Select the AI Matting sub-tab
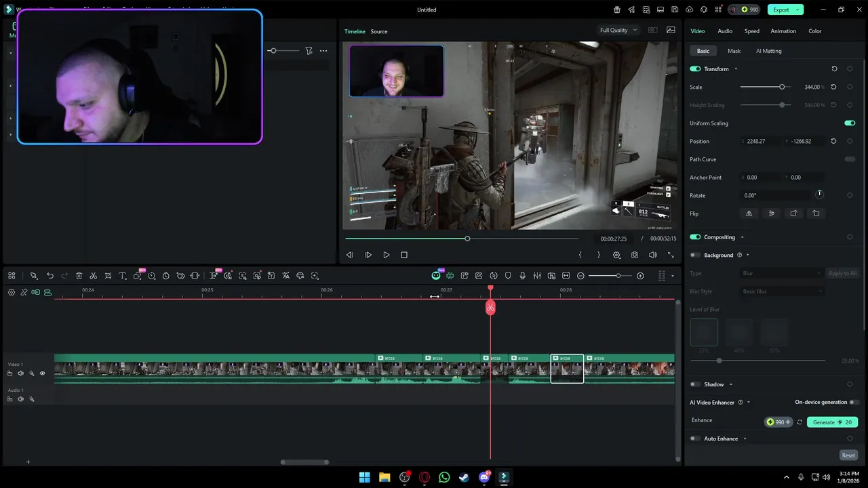 pos(769,51)
